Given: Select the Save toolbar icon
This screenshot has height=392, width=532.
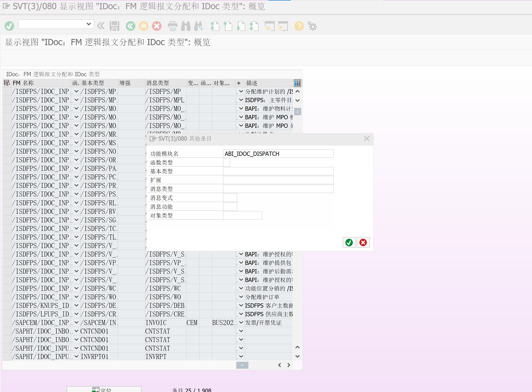Looking at the screenshot, I should [114, 26].
